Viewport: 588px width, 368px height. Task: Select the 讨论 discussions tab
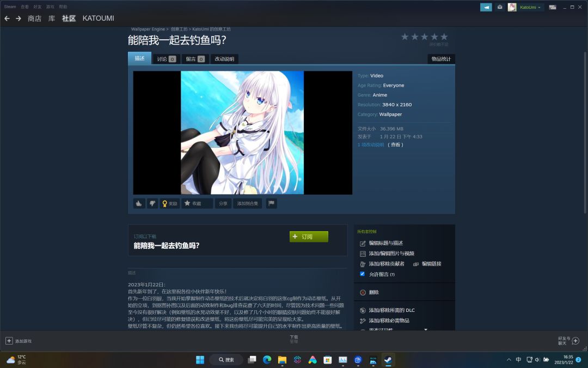166,59
